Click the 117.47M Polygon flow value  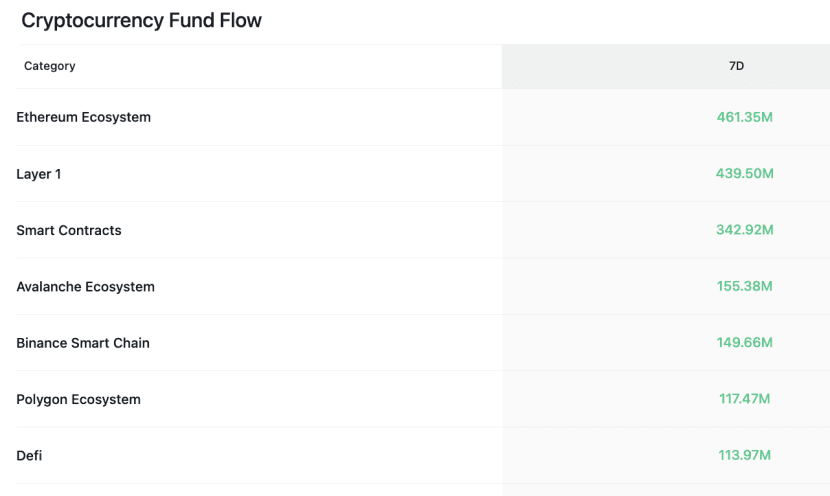(x=744, y=400)
